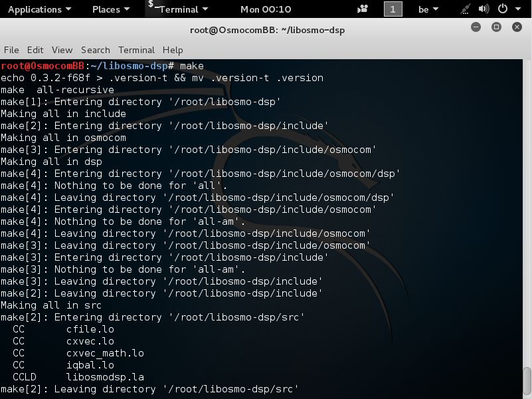
Task: Close the terminal window
Action: pyautogui.click(x=517, y=27)
